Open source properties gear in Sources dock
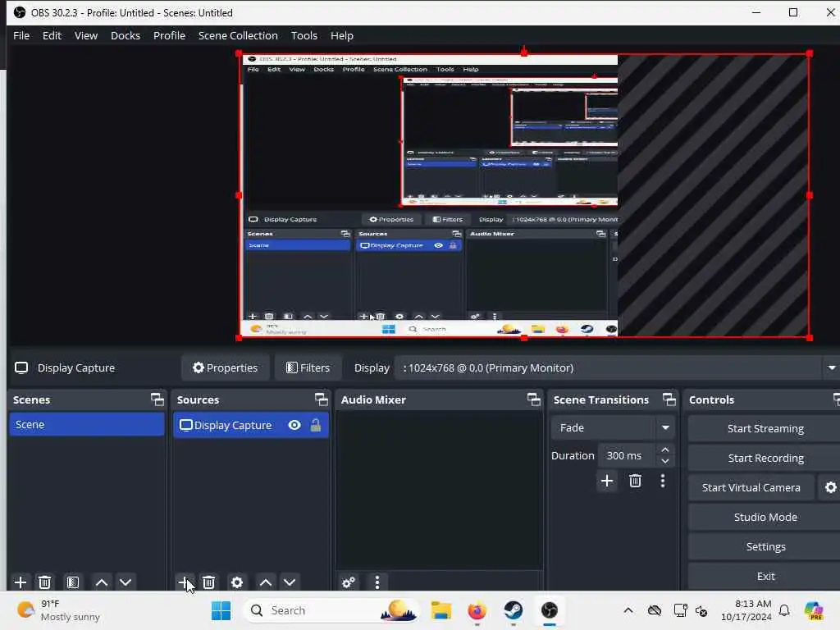 (x=237, y=582)
